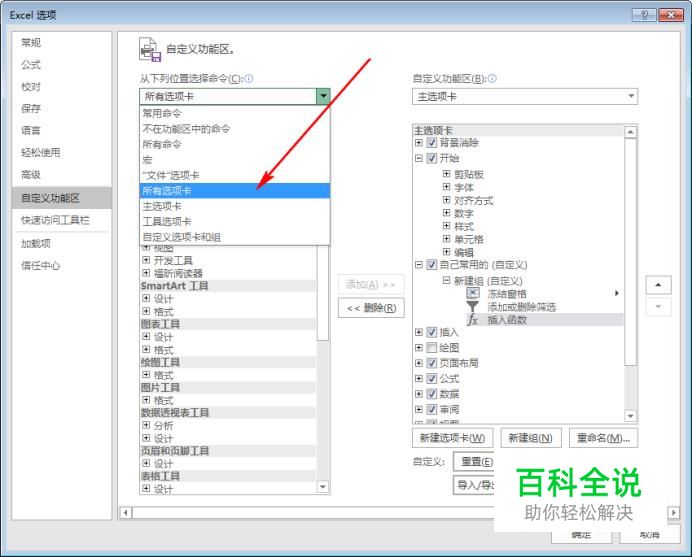
Task: Open the 快速访问工具栏 category
Action: pyautogui.click(x=62, y=220)
